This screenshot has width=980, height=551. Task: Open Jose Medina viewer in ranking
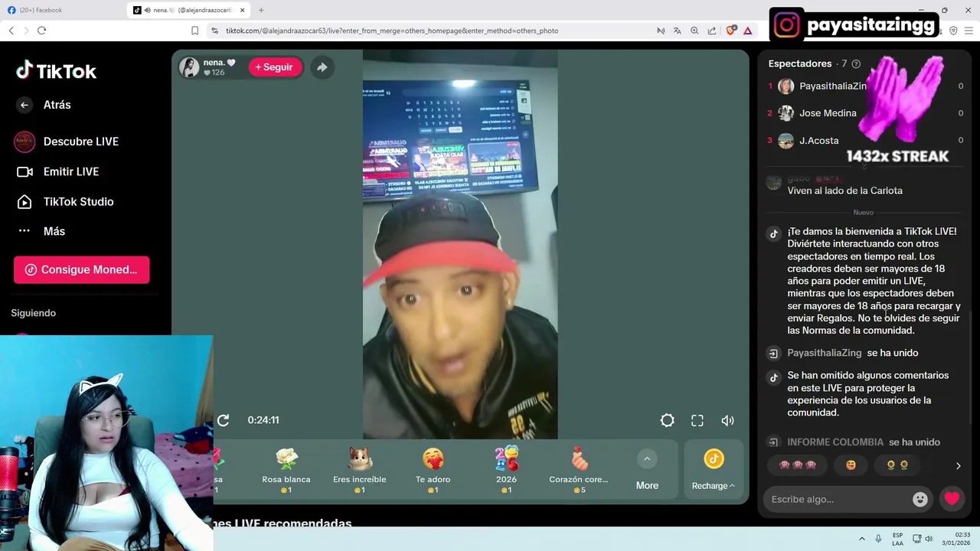[817, 113]
